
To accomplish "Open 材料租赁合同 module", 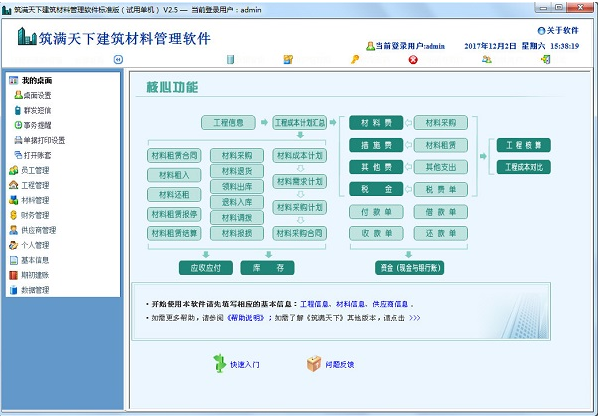I will pos(174,155).
